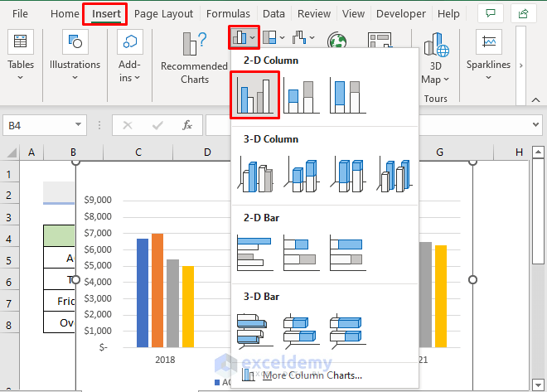This screenshot has width=547, height=392.
Task: Insert the 3-D Stacked Bar chart
Action: click(x=302, y=331)
